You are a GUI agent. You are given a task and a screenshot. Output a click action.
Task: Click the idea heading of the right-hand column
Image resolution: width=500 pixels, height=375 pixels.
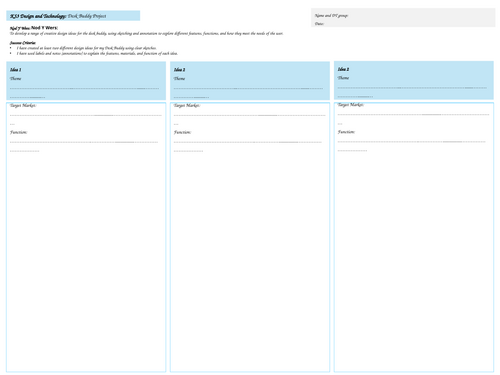coord(343,69)
